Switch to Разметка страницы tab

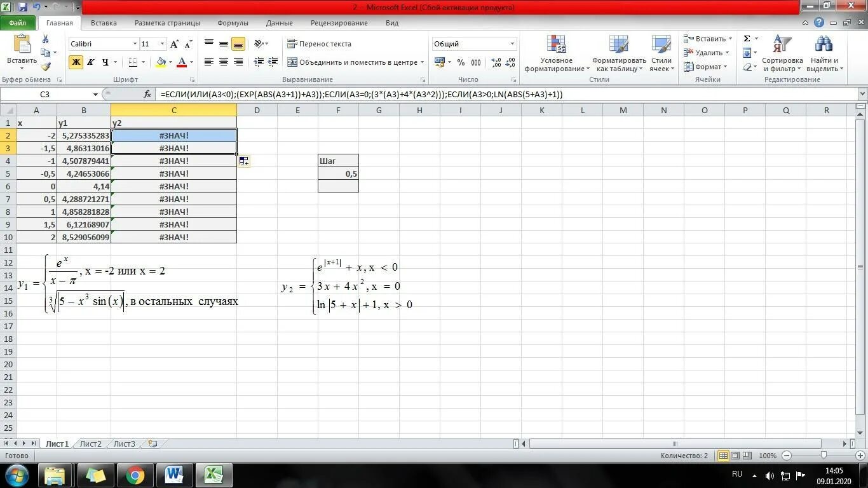tap(167, 23)
